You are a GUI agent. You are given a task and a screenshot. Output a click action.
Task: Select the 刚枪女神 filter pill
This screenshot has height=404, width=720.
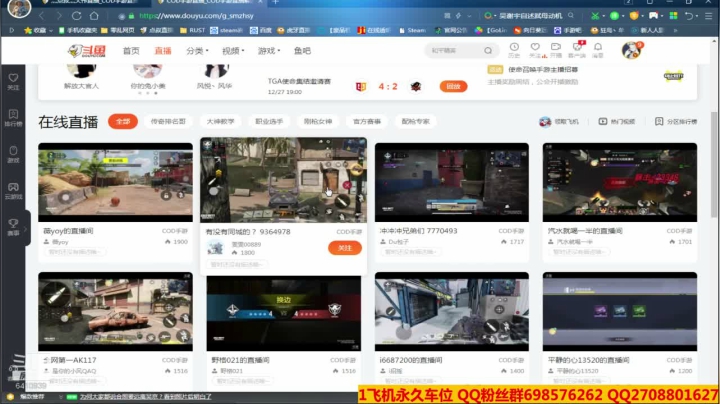pos(318,121)
